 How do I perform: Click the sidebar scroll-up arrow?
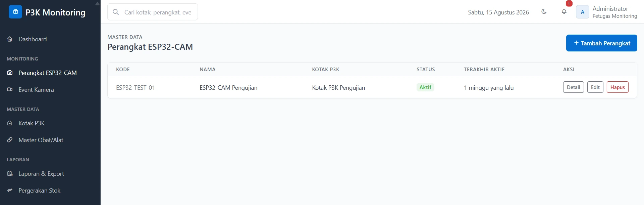tap(97, 4)
